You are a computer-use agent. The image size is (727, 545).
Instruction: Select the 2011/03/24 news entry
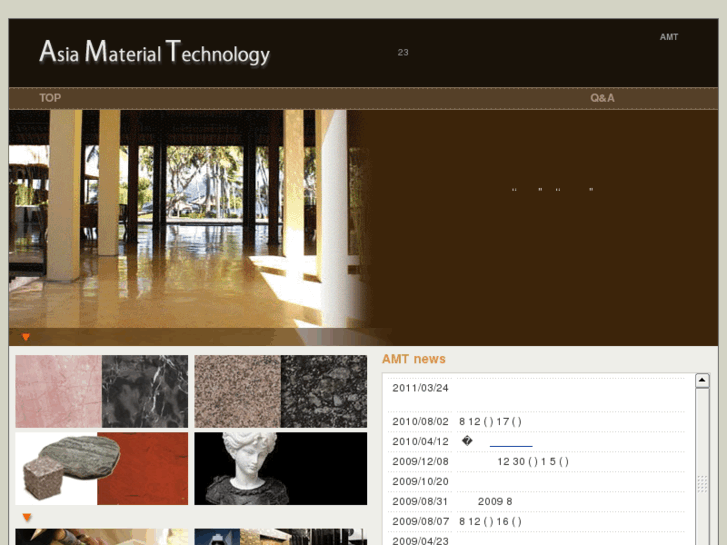coord(536,394)
